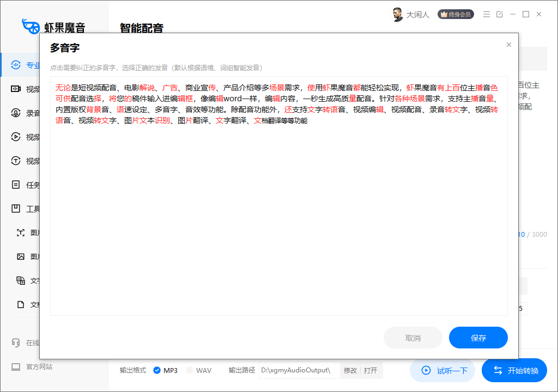Click the 取消 button
Screen dimensions: 558x392
click(413, 338)
